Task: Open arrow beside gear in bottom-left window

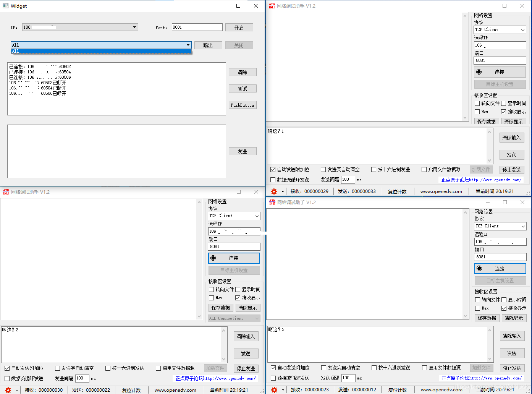Action: point(17,390)
